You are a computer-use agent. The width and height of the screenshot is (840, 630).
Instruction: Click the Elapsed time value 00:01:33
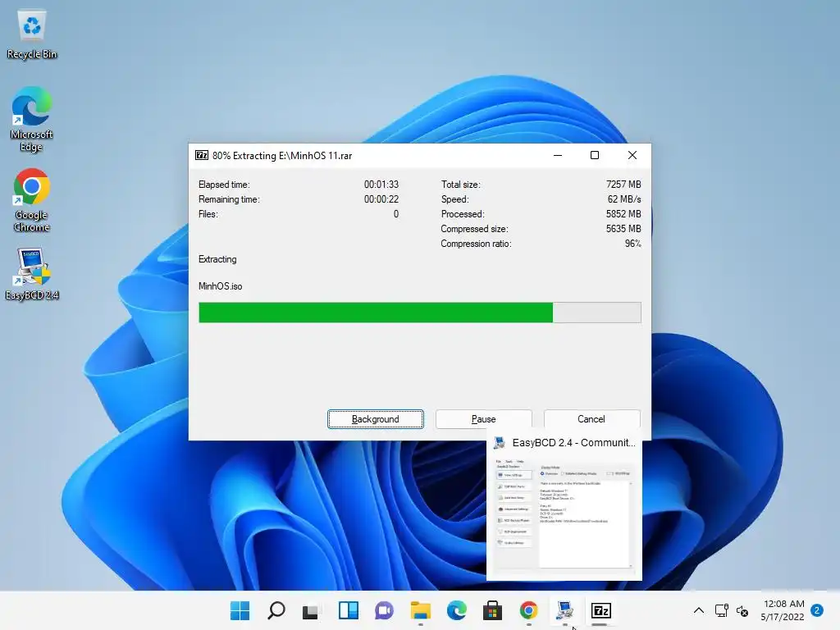point(381,185)
